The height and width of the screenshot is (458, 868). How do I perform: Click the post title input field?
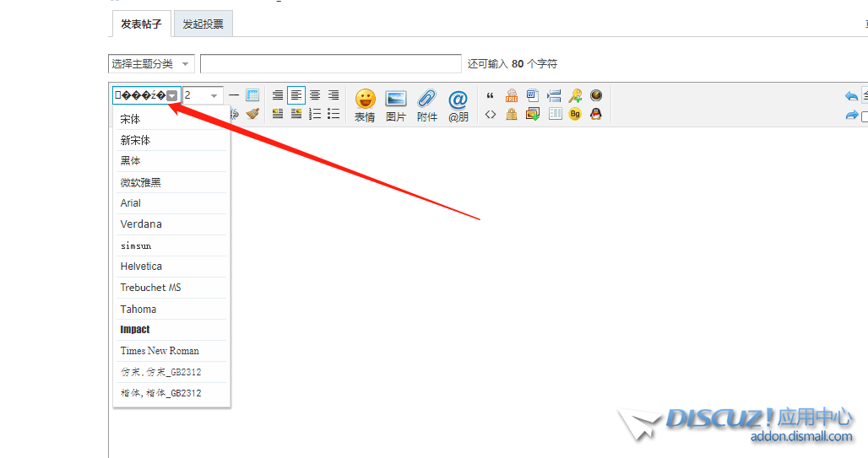(330, 64)
